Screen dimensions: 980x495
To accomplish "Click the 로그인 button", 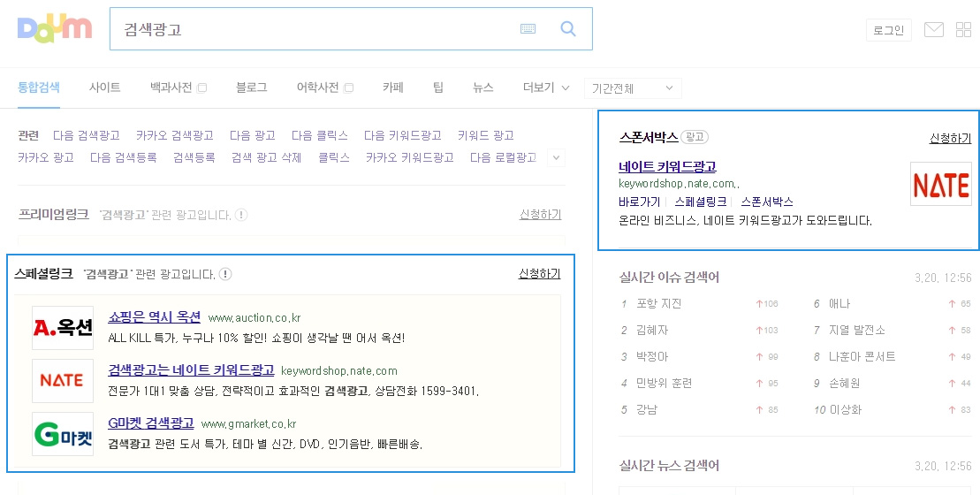I will (888, 30).
